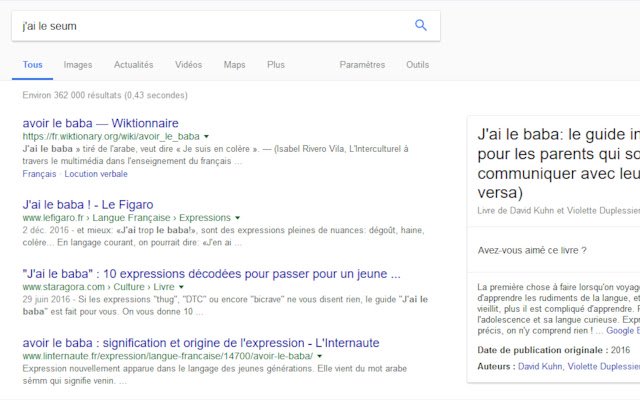Click the Violette Duplessier author link
Image resolution: width=640 pixels, height=400 pixels.
604,366
